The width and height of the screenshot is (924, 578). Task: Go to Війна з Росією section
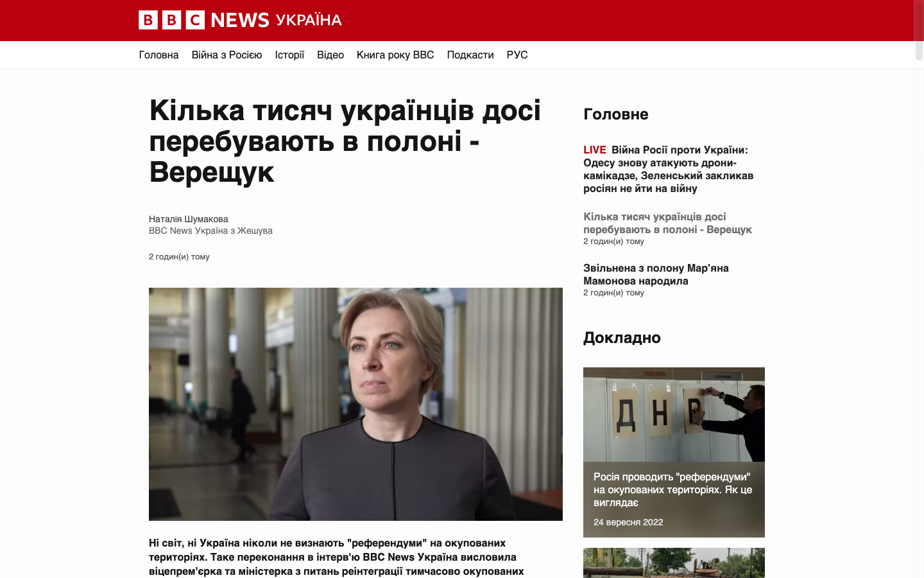tap(227, 55)
